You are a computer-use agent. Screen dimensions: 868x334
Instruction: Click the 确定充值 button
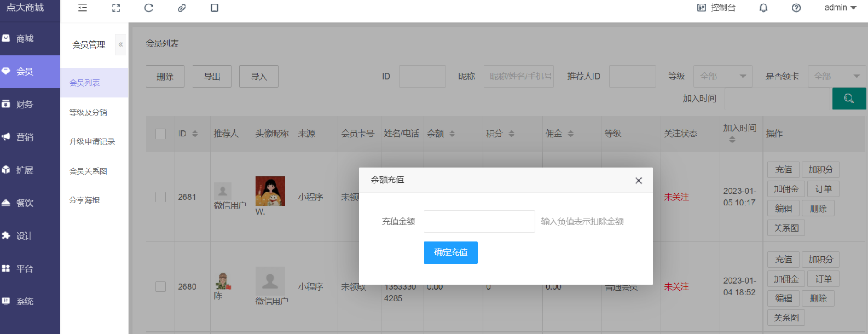pyautogui.click(x=450, y=252)
